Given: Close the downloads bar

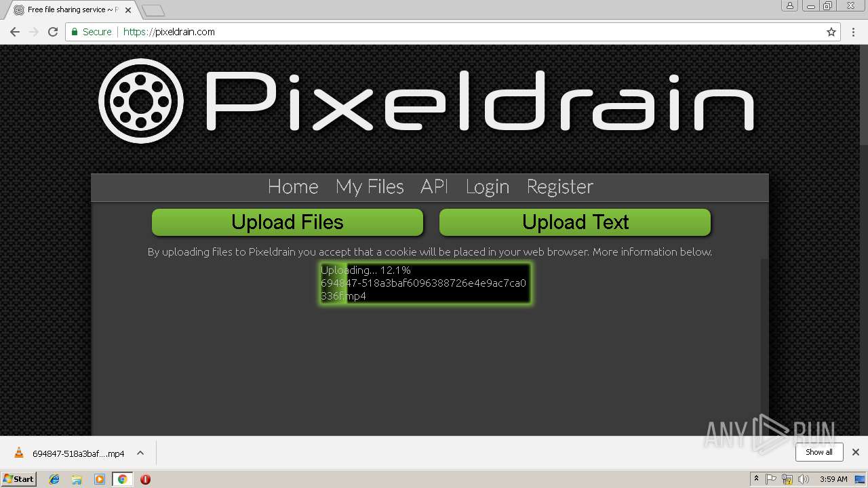Looking at the screenshot, I should pyautogui.click(x=856, y=452).
